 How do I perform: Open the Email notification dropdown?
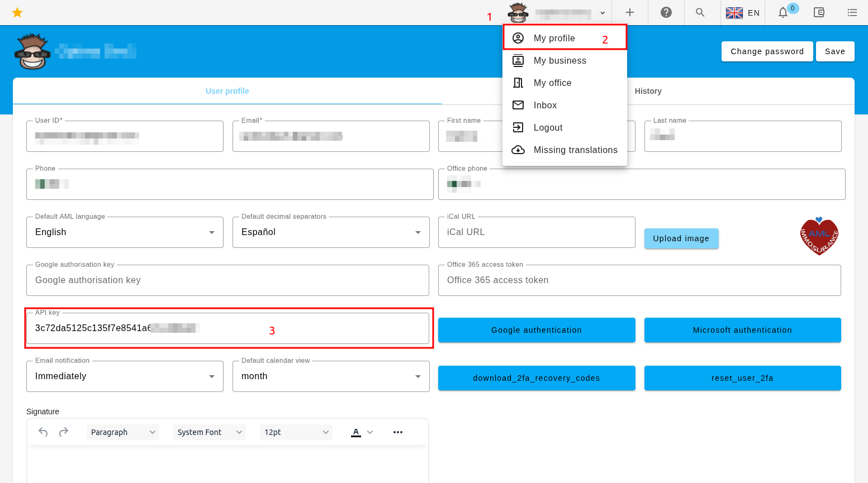tap(125, 376)
